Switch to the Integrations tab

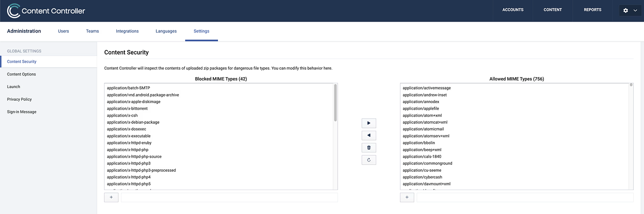[127, 31]
